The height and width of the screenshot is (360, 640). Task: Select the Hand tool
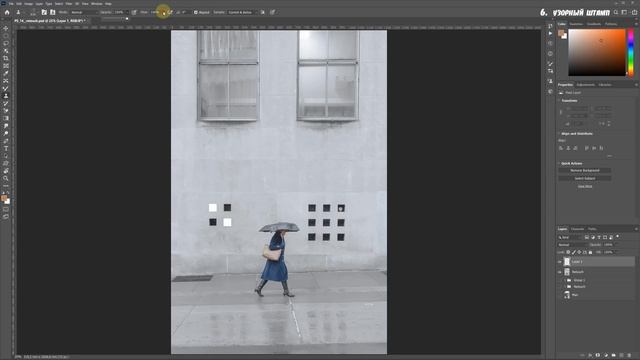coord(6,171)
